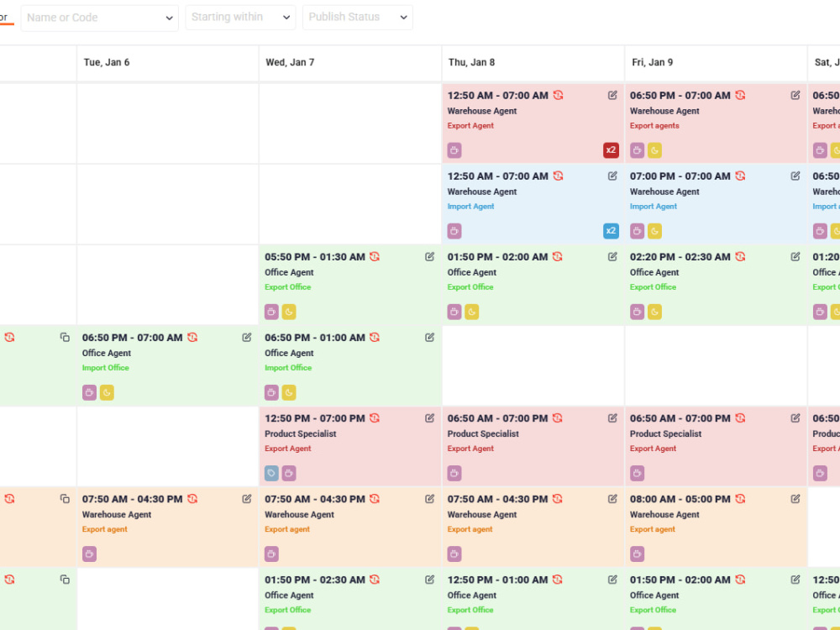Image resolution: width=840 pixels, height=630 pixels.
Task: Expand the Publish Status dropdown
Action: 357,17
